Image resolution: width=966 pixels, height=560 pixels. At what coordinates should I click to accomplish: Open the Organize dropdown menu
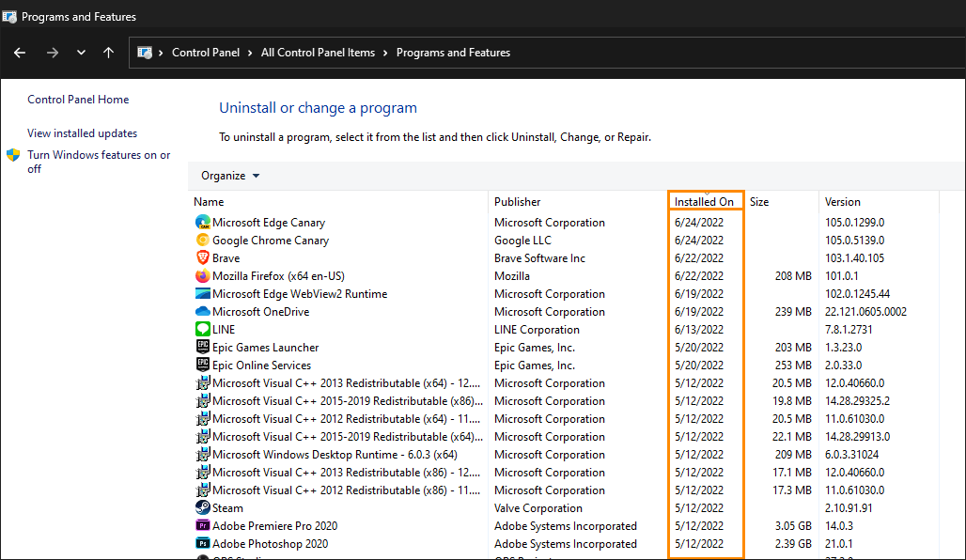(230, 176)
